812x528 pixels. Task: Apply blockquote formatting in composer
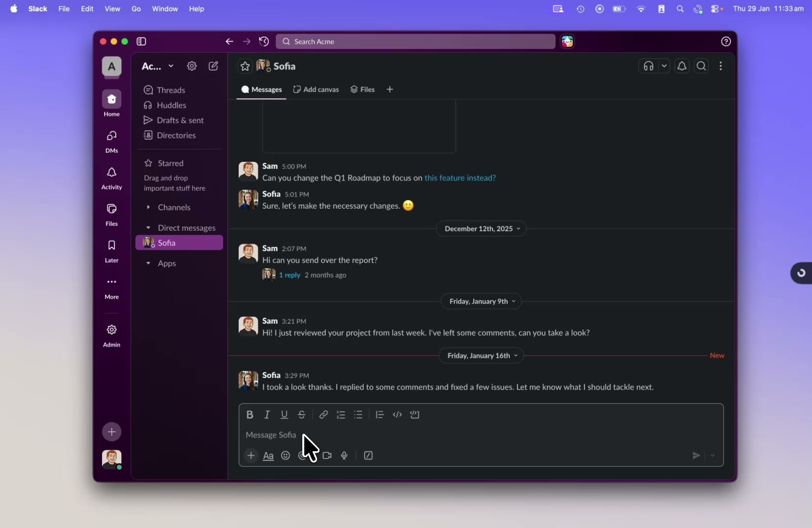point(380,415)
